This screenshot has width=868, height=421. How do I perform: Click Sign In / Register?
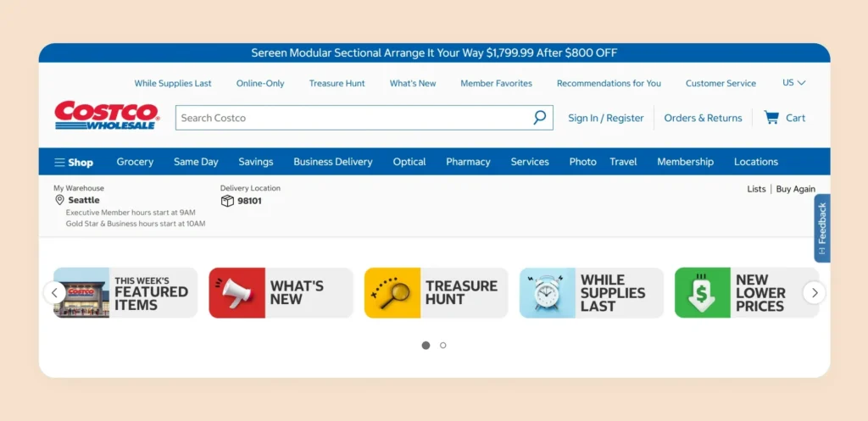pyautogui.click(x=606, y=118)
